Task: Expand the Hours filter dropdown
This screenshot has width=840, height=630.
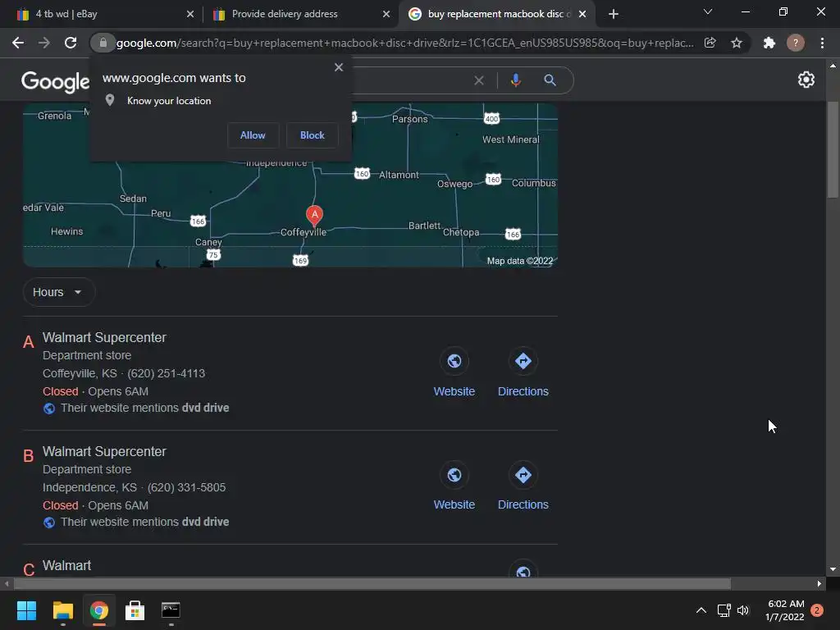Action: pos(59,292)
